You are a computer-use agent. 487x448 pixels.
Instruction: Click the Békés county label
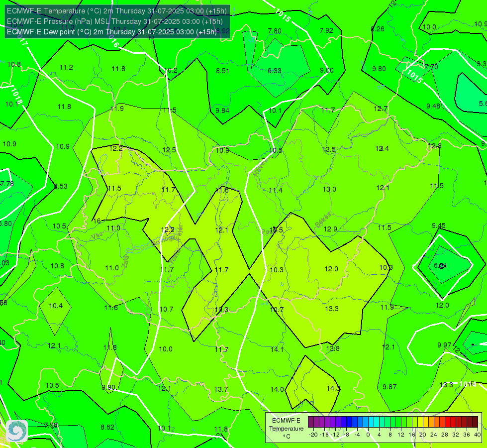pos(323,220)
